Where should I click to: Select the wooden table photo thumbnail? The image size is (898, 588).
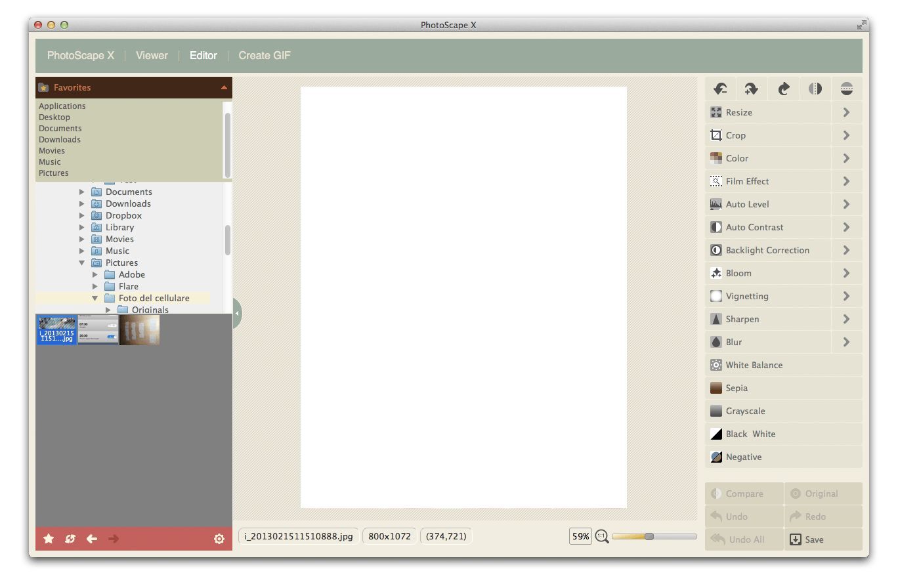(139, 330)
